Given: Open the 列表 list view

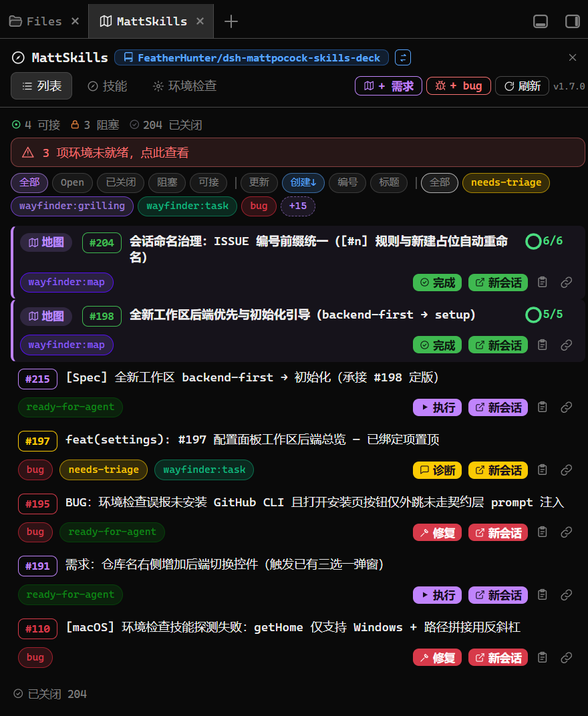Looking at the screenshot, I should [41, 86].
